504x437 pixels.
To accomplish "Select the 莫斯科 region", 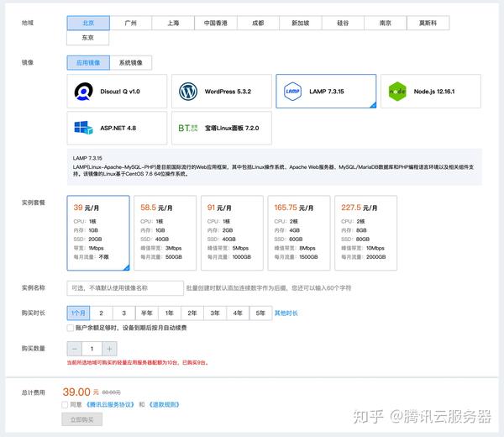I will pyautogui.click(x=428, y=23).
